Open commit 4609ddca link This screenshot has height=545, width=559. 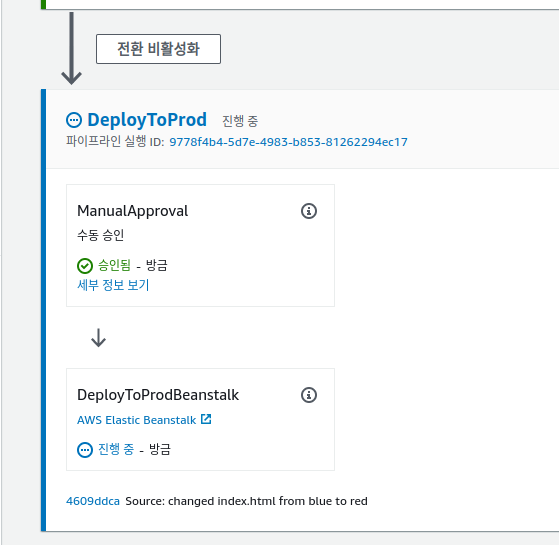(93, 501)
